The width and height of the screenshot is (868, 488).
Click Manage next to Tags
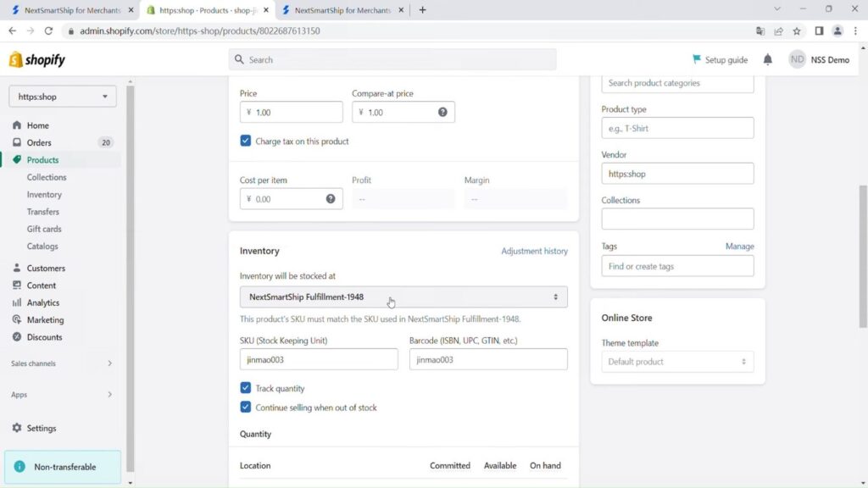(739, 246)
